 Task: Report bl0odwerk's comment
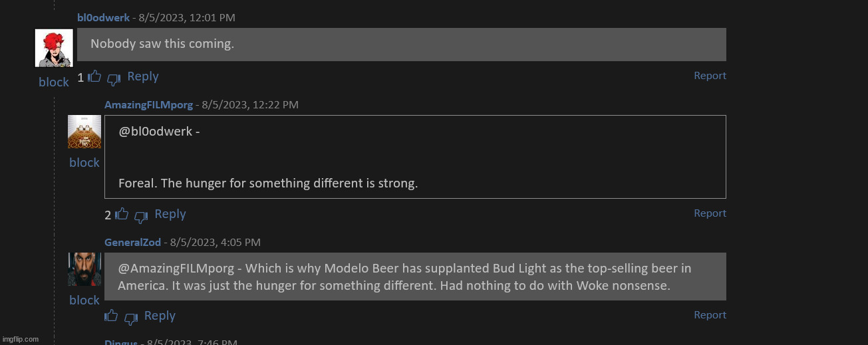pos(710,76)
